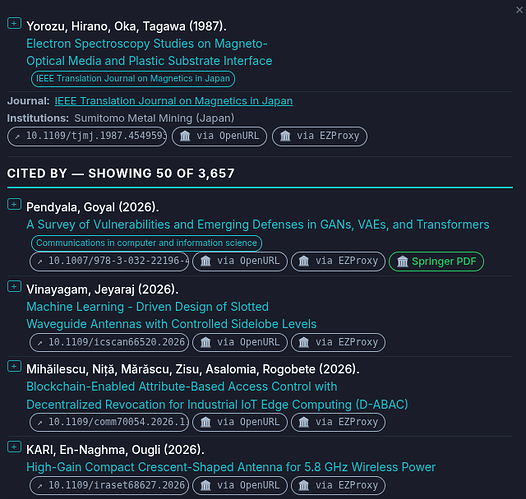Close the citation panel with X
The height and width of the screenshot is (499, 526).
(x=519, y=10)
